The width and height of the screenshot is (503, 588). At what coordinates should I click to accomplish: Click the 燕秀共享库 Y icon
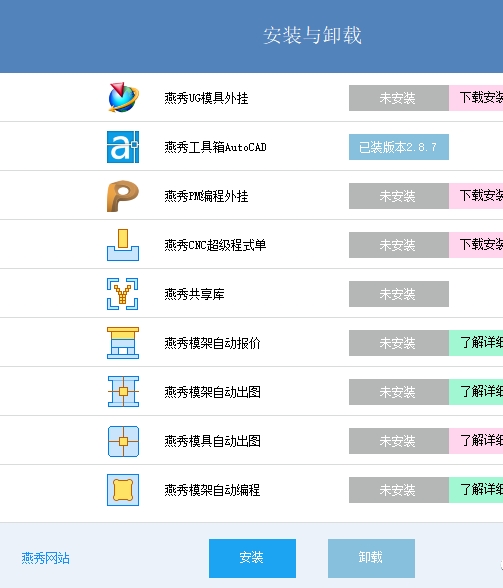pos(123,294)
